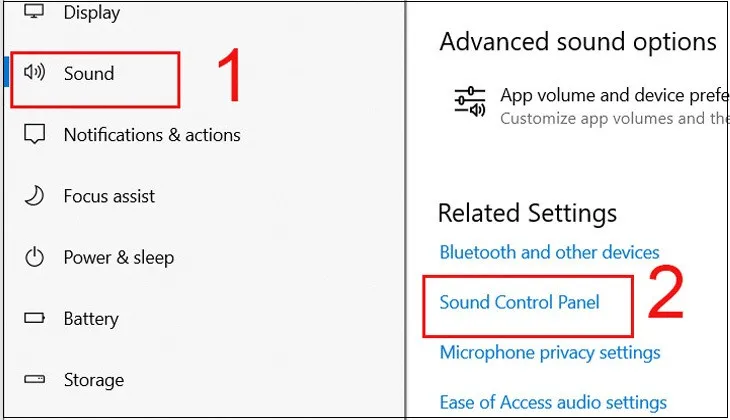Open Bluetooth and other devices link
This screenshot has height=420, width=730.
point(549,252)
